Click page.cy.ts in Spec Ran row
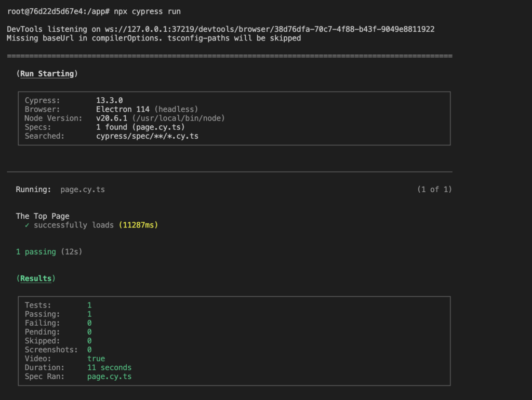The image size is (532, 400). coord(109,376)
